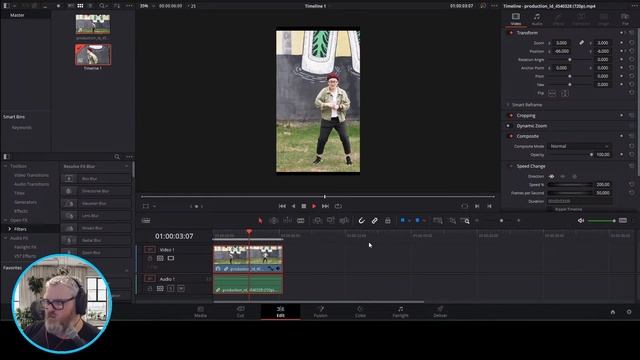Open the Media page

point(200,311)
